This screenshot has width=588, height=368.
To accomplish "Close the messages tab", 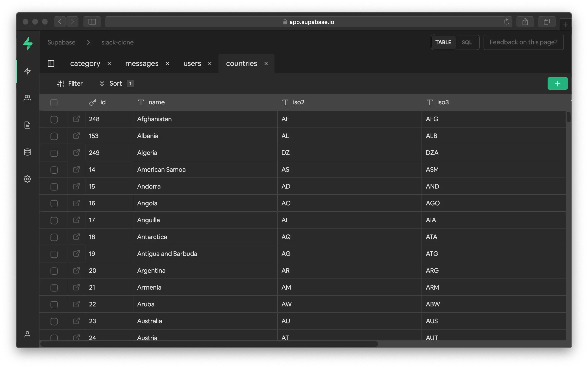I will [x=167, y=63].
